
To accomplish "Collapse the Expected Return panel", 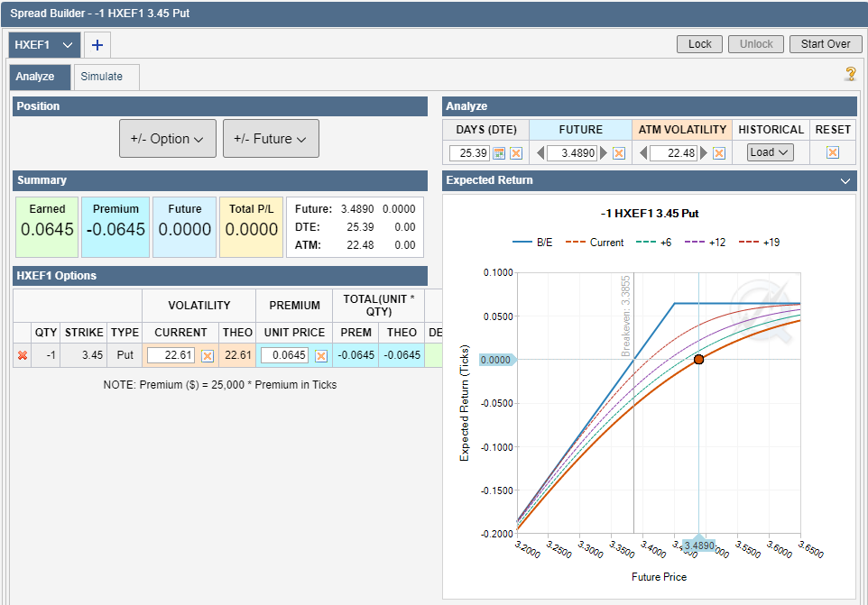I will click(x=845, y=180).
